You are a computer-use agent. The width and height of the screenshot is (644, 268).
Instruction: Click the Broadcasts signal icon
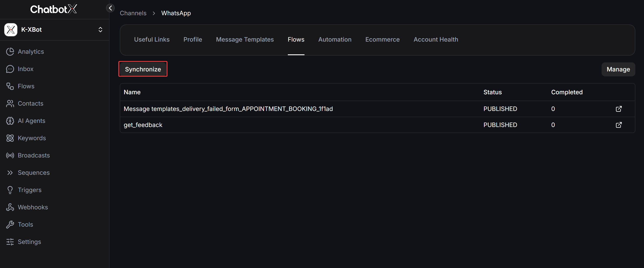point(10,155)
